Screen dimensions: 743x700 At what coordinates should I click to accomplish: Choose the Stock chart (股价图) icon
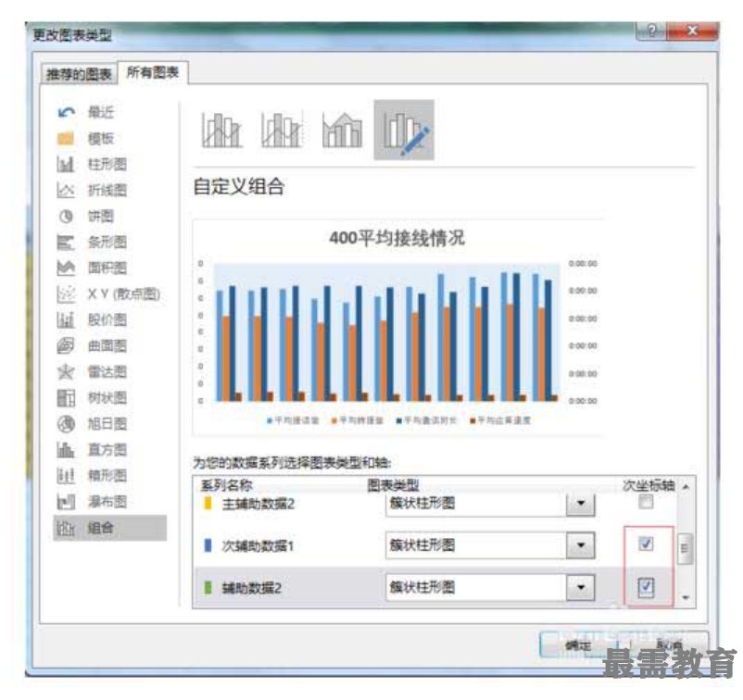[x=66, y=320]
